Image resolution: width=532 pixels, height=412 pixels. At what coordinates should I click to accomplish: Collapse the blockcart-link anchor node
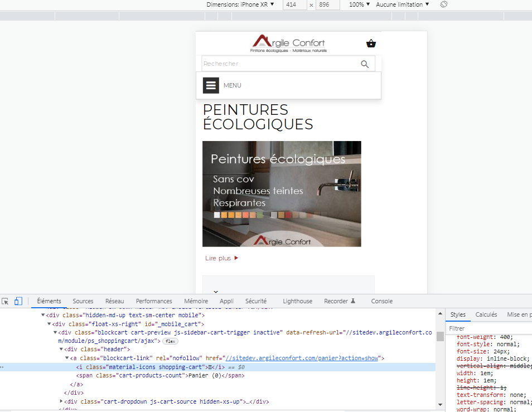(x=67, y=358)
